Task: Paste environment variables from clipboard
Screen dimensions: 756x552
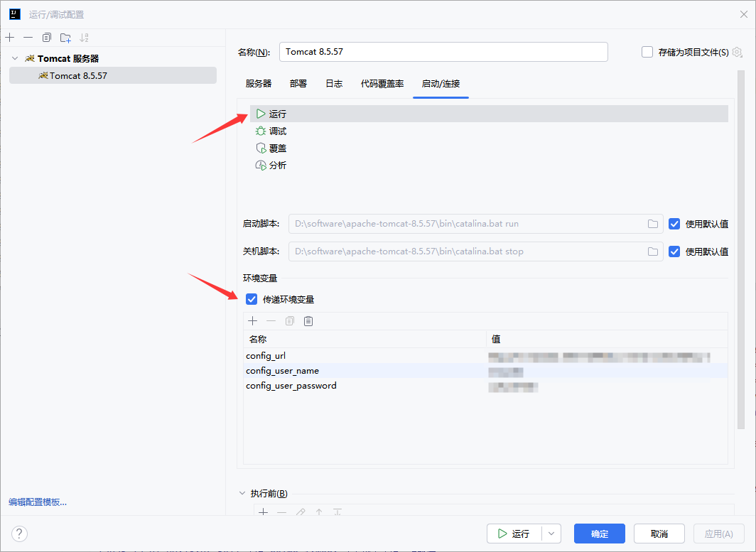Action: tap(308, 321)
